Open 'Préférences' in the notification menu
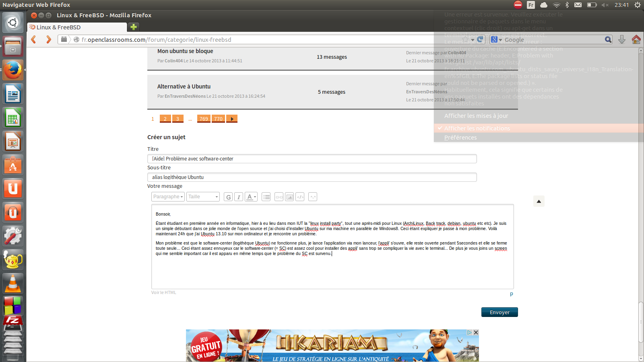The height and width of the screenshot is (362, 644). pyautogui.click(x=460, y=138)
